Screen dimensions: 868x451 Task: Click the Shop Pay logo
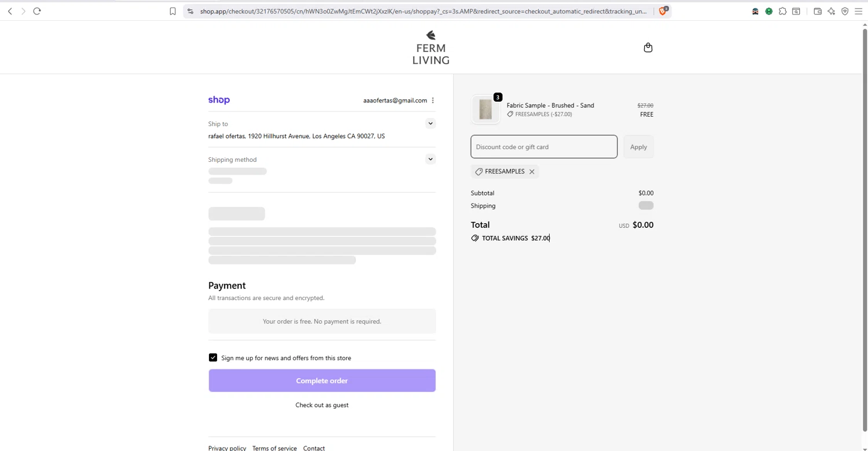point(219,100)
